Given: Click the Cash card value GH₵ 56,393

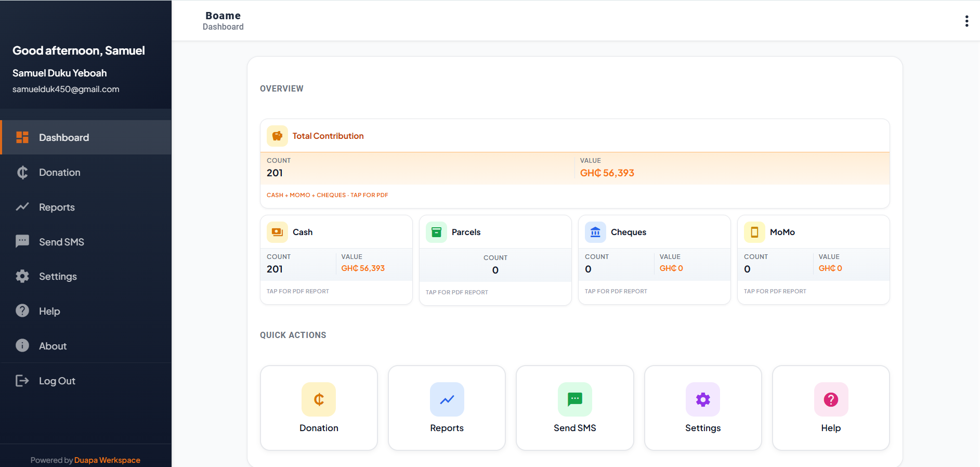Looking at the screenshot, I should [x=363, y=268].
